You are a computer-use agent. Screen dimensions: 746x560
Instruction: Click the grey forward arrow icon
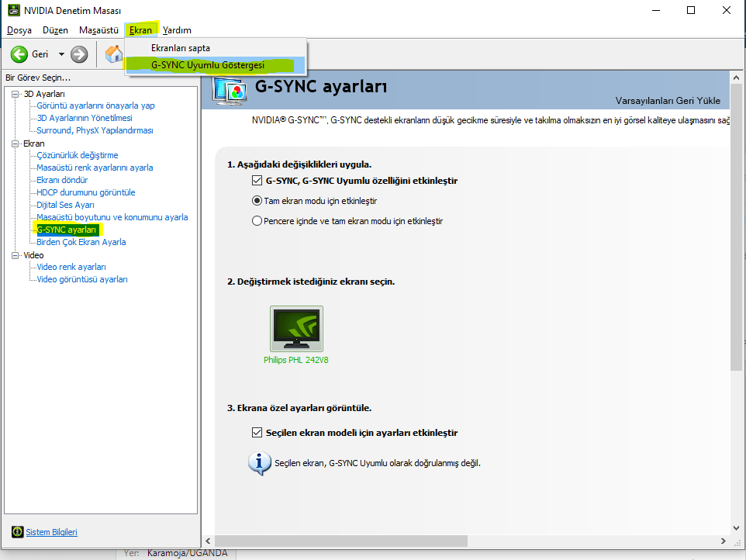79,54
